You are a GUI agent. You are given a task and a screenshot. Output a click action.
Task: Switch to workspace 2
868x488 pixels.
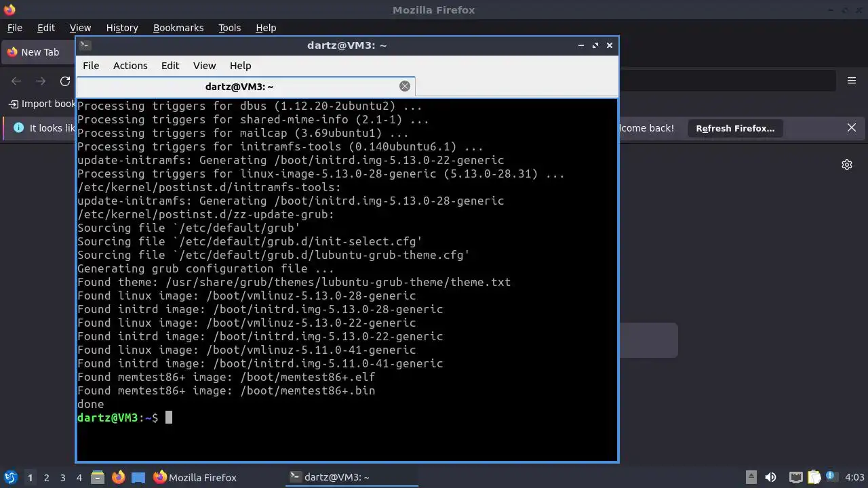pyautogui.click(x=46, y=478)
